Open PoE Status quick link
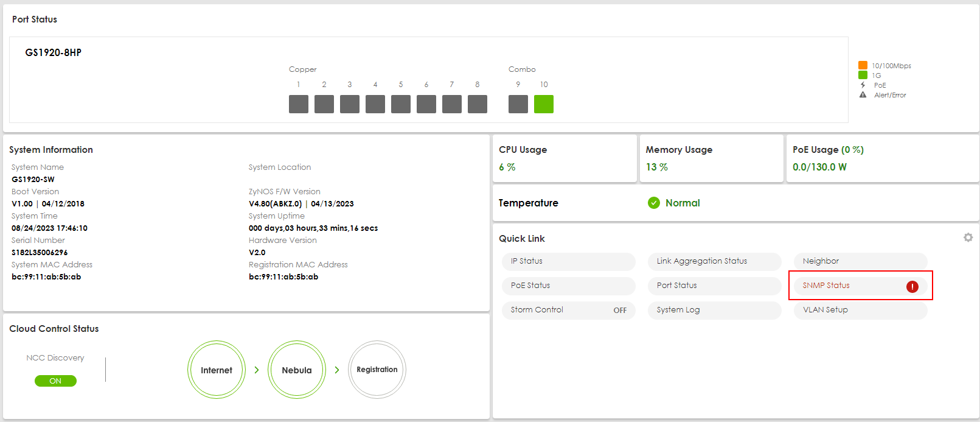Screen dimensions: 980x422 point(568,286)
